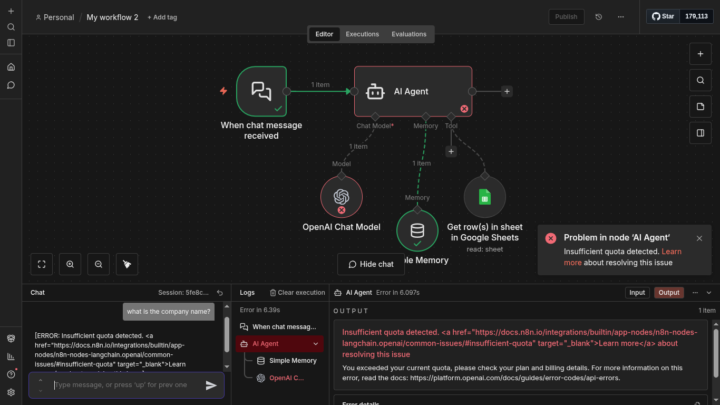Open settings gear in left sidebar

pos(11,392)
